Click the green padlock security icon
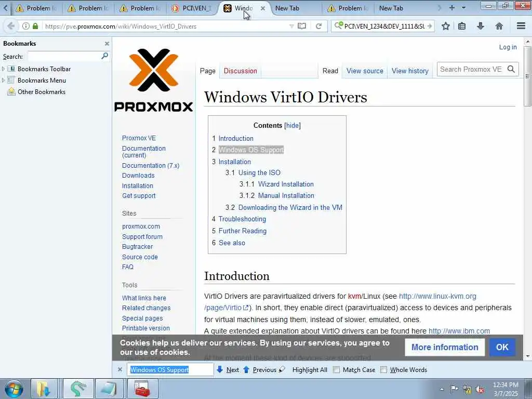 35,26
